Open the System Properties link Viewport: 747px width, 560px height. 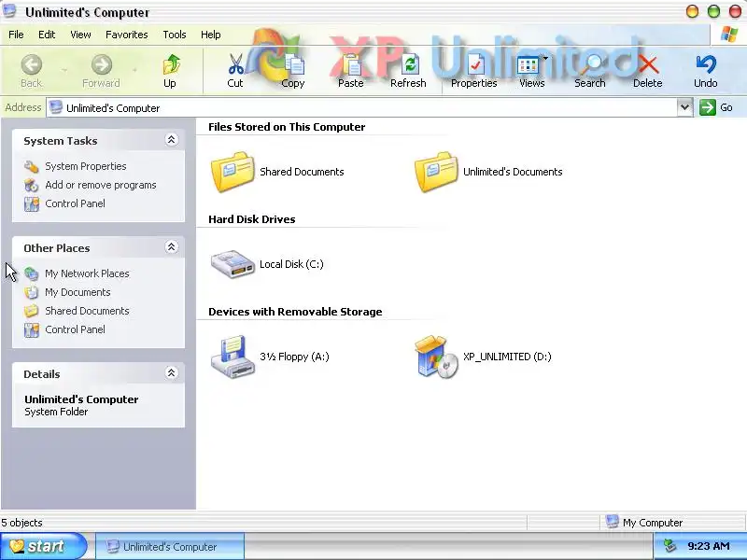tap(86, 167)
